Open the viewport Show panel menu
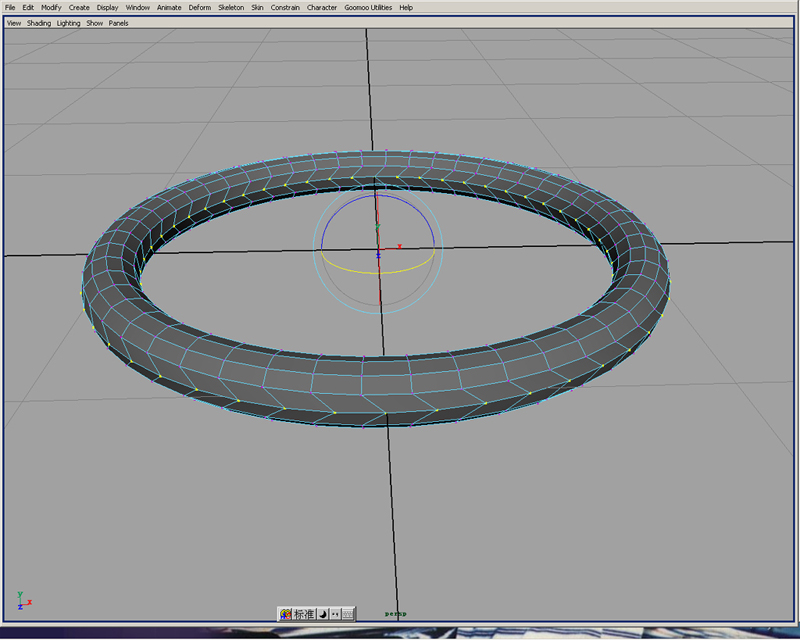The image size is (800, 640). pyautogui.click(x=94, y=23)
